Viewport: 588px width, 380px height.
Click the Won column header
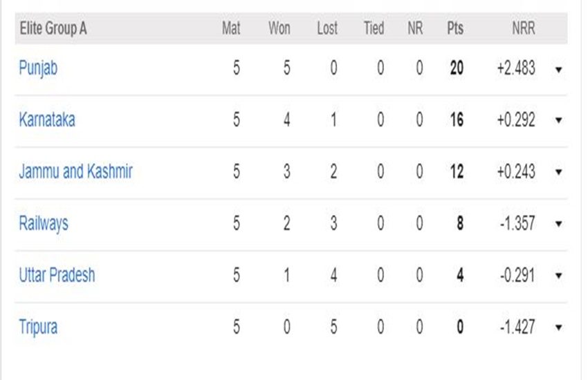pyautogui.click(x=279, y=28)
